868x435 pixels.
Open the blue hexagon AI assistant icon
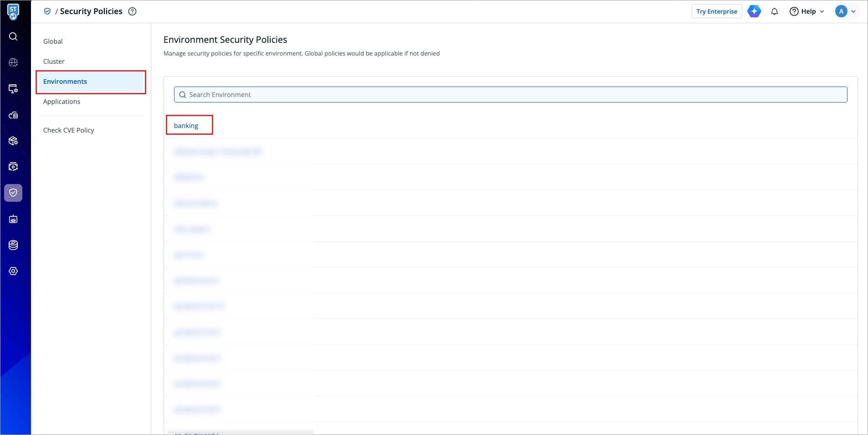754,11
